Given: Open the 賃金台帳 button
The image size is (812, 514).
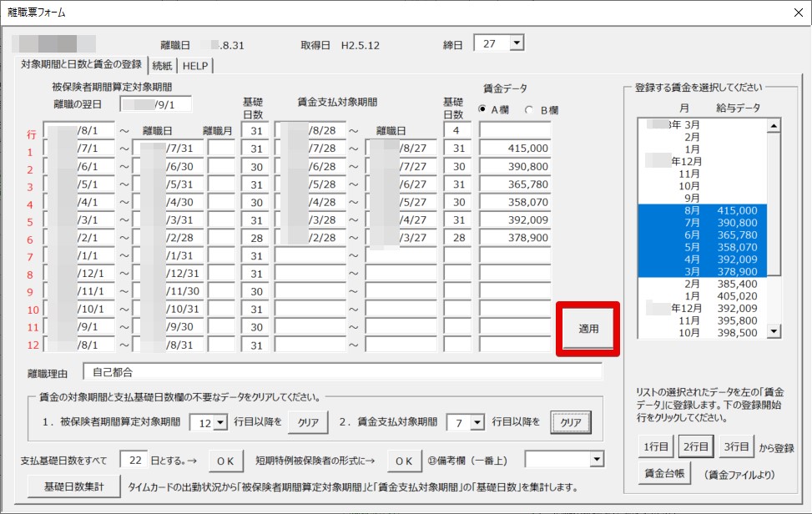Looking at the screenshot, I should pos(664,473).
